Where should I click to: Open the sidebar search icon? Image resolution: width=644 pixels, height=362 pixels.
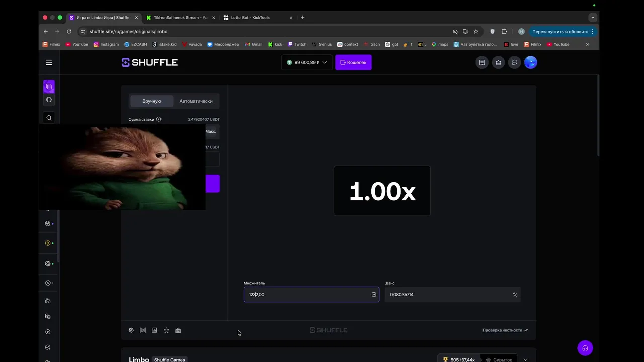49,118
